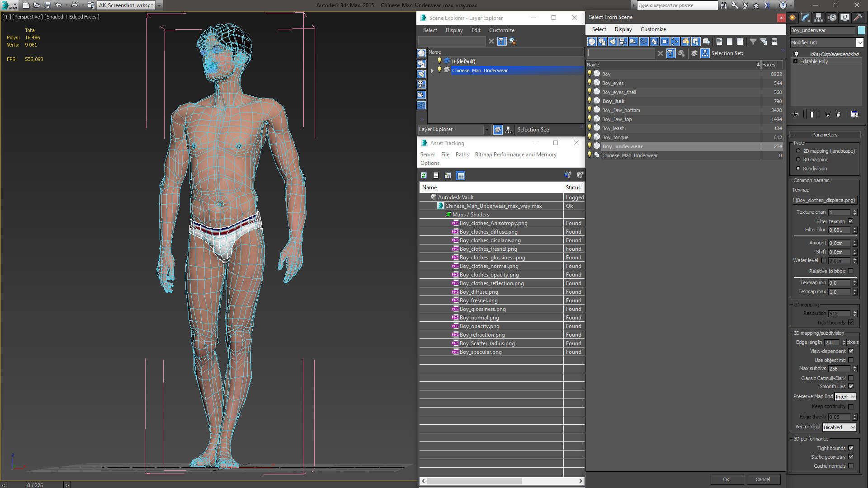Click the Boy_underwear object color swatch

[x=861, y=30]
